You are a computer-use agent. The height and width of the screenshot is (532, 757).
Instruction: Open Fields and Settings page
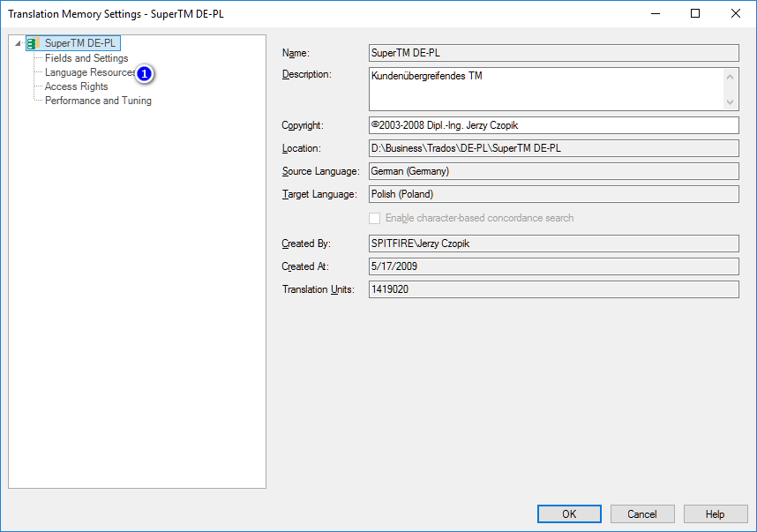86,58
